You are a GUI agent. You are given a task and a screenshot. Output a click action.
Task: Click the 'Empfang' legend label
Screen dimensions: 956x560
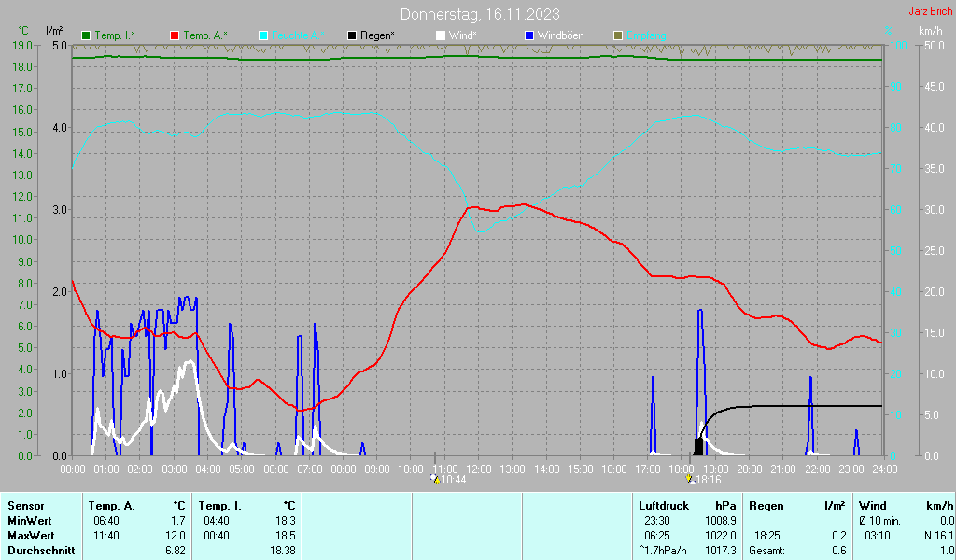pyautogui.click(x=646, y=36)
